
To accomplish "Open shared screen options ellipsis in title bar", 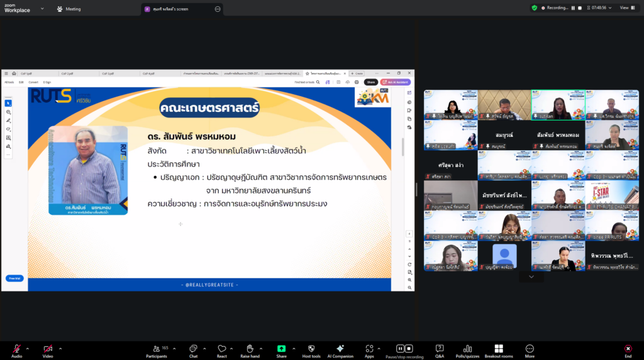I will [218, 9].
